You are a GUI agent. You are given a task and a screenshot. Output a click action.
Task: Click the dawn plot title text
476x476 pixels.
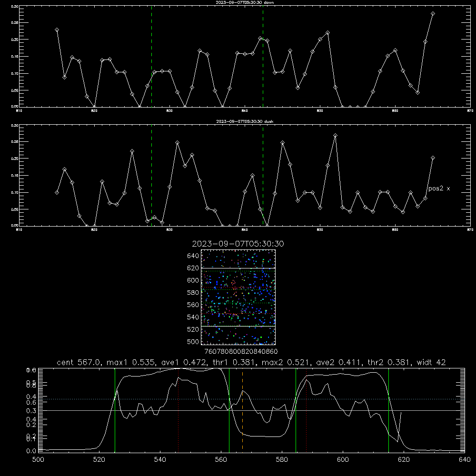coord(245,2)
